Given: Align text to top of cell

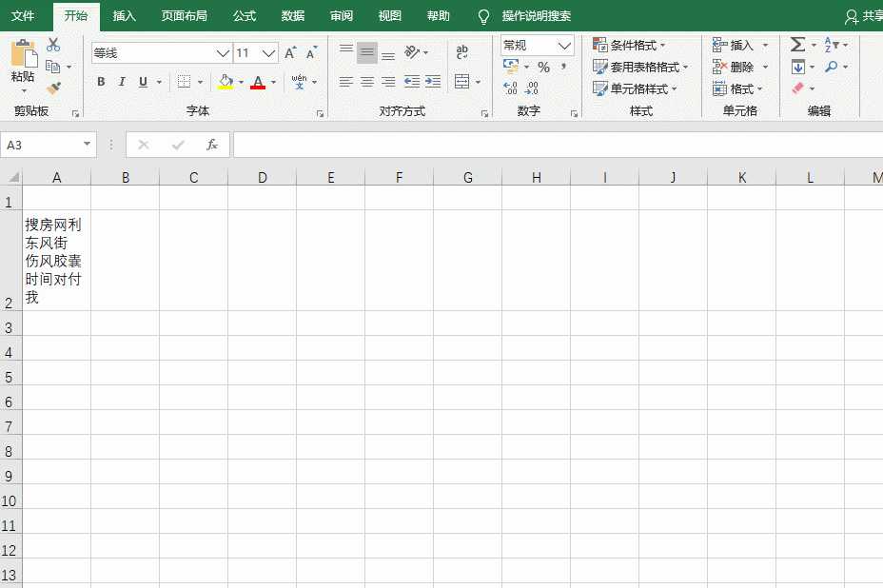Looking at the screenshot, I should [x=345, y=51].
